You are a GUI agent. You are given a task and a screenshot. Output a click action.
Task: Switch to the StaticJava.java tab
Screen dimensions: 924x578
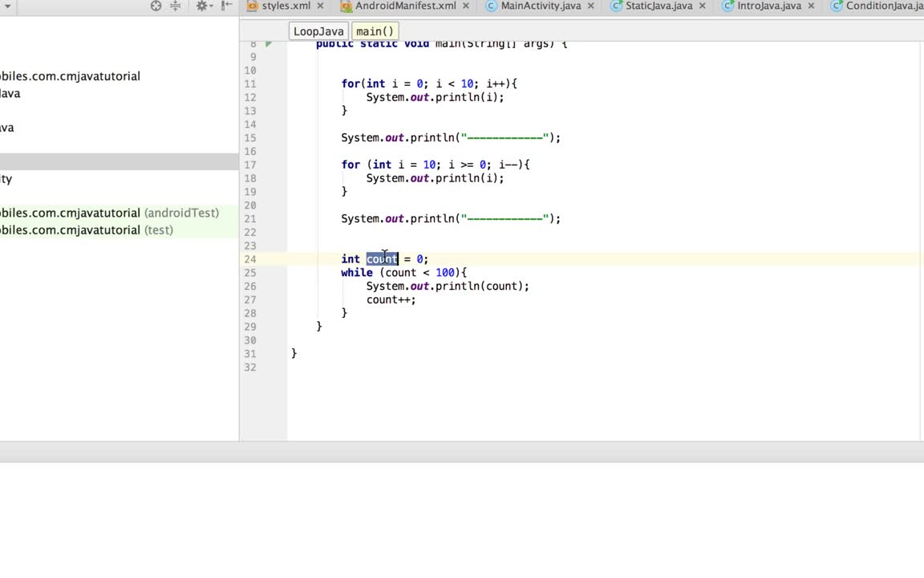pyautogui.click(x=659, y=6)
